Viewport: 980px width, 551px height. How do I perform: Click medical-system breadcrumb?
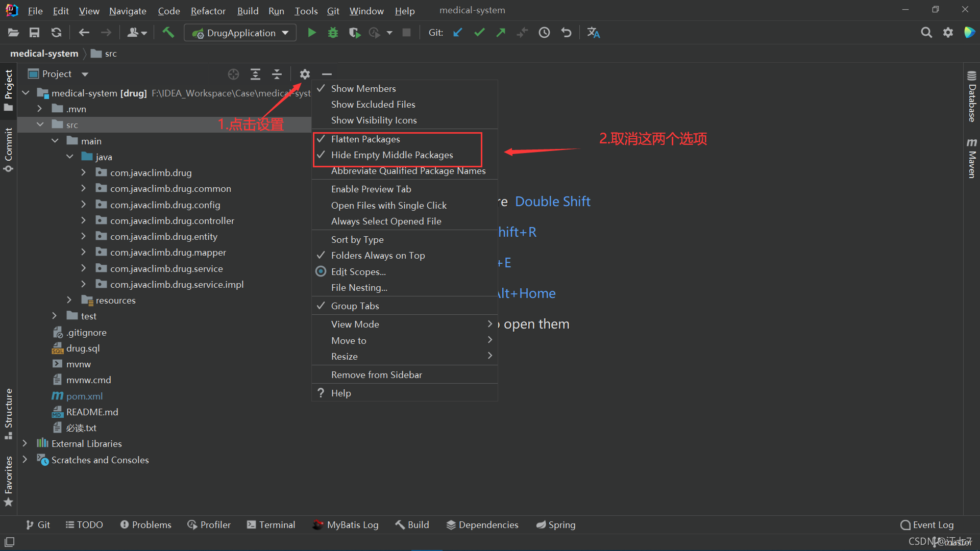pyautogui.click(x=44, y=54)
